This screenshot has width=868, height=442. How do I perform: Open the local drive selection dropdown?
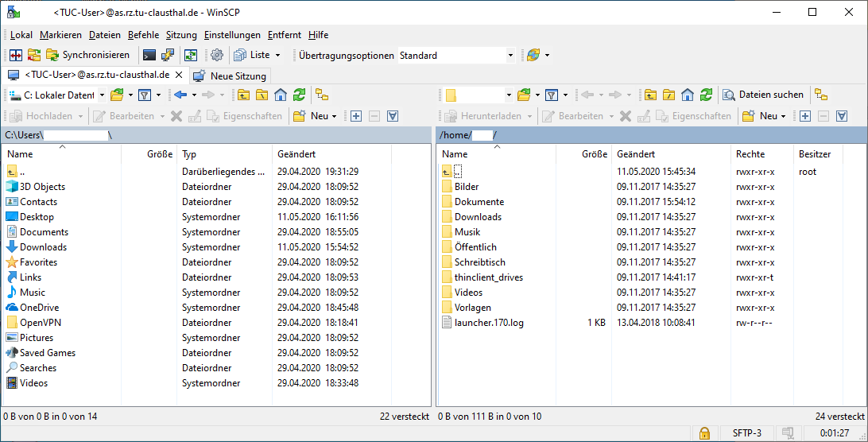coord(102,95)
